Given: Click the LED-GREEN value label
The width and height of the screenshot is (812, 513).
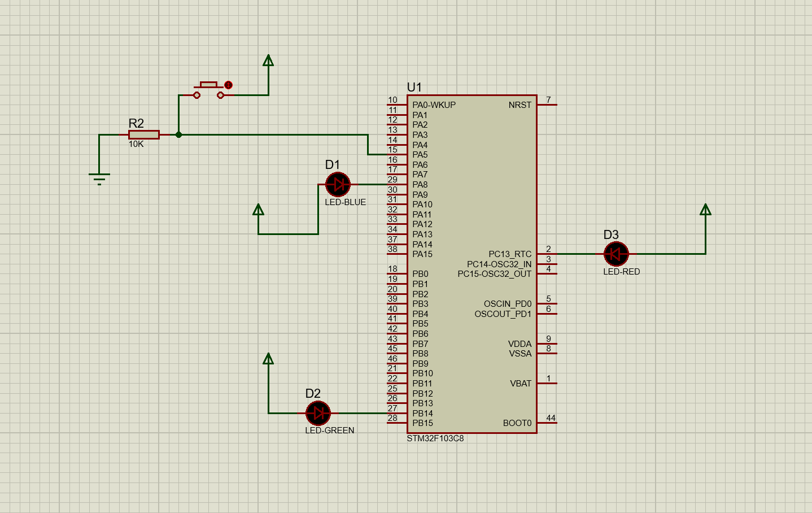Looking at the screenshot, I should 330,431.
